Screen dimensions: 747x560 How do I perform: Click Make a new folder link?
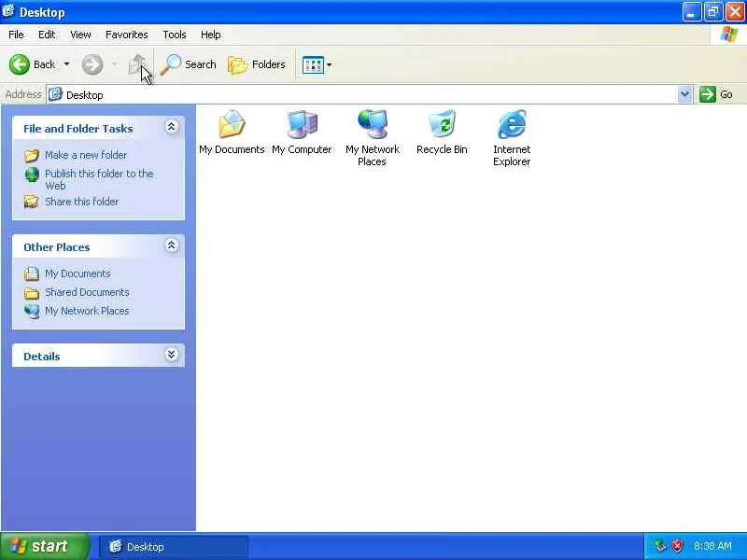pyautogui.click(x=86, y=155)
